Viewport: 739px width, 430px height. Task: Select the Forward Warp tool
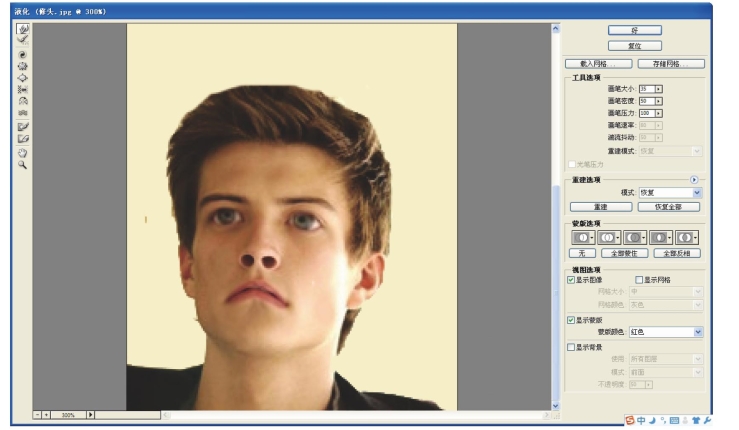(23, 29)
